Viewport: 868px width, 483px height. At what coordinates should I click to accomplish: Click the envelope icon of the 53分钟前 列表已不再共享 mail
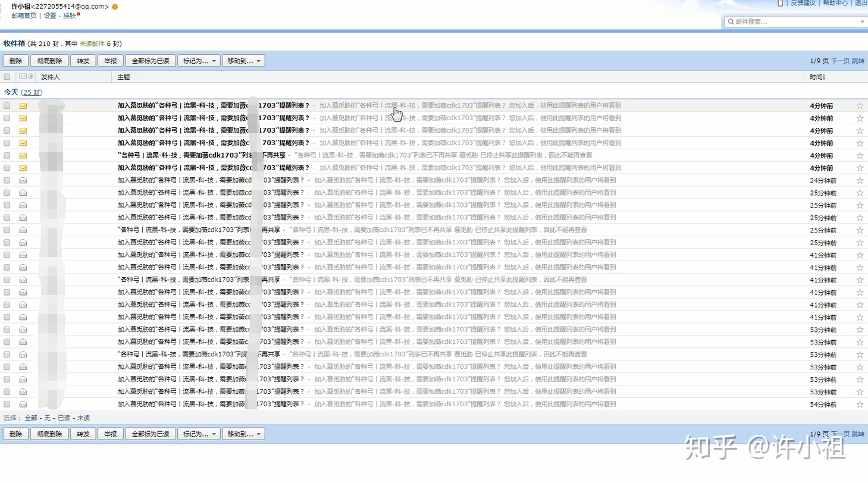23,354
